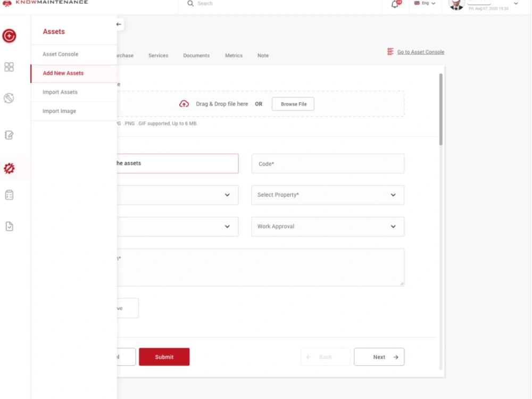Open Import Assets menu item
The height and width of the screenshot is (399, 532).
click(x=74, y=92)
